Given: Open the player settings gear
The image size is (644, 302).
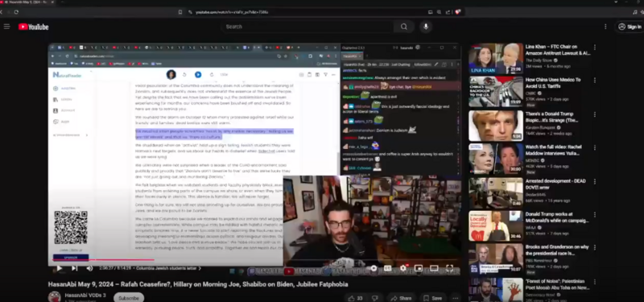Looking at the screenshot, I should coord(403,268).
